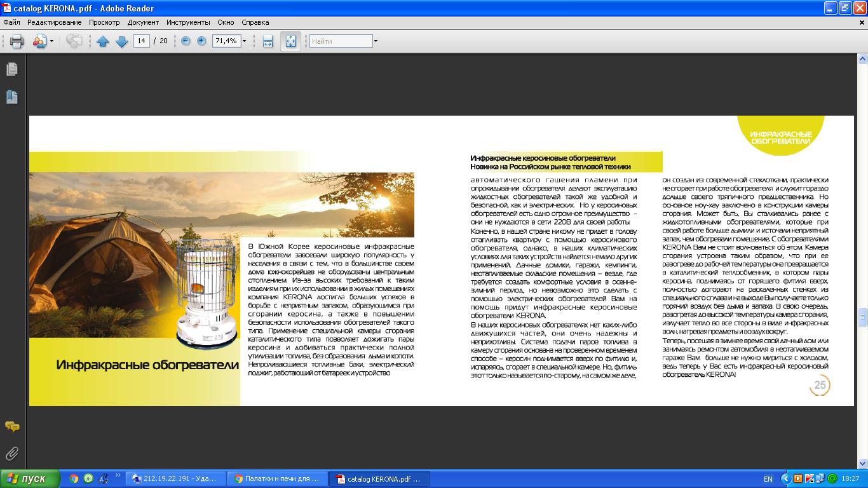Open the Просмотр menu
This screenshot has height=488, width=868.
(x=104, y=22)
